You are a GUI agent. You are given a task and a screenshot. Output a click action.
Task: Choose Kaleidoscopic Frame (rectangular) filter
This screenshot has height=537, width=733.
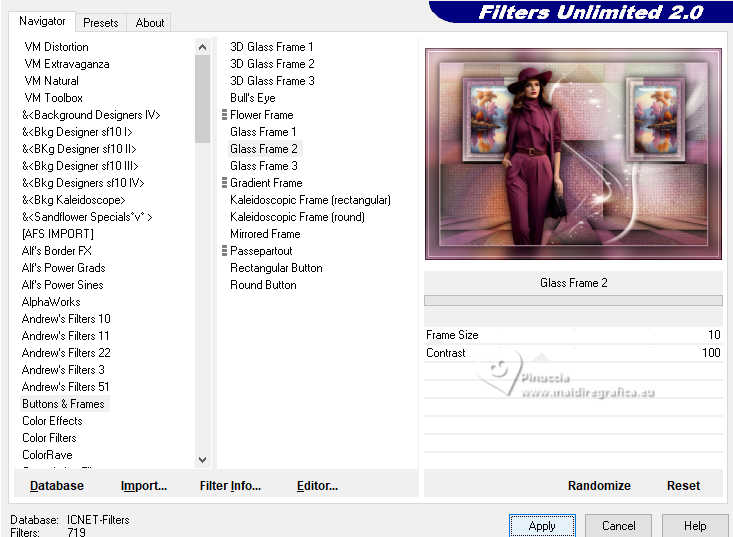point(310,200)
